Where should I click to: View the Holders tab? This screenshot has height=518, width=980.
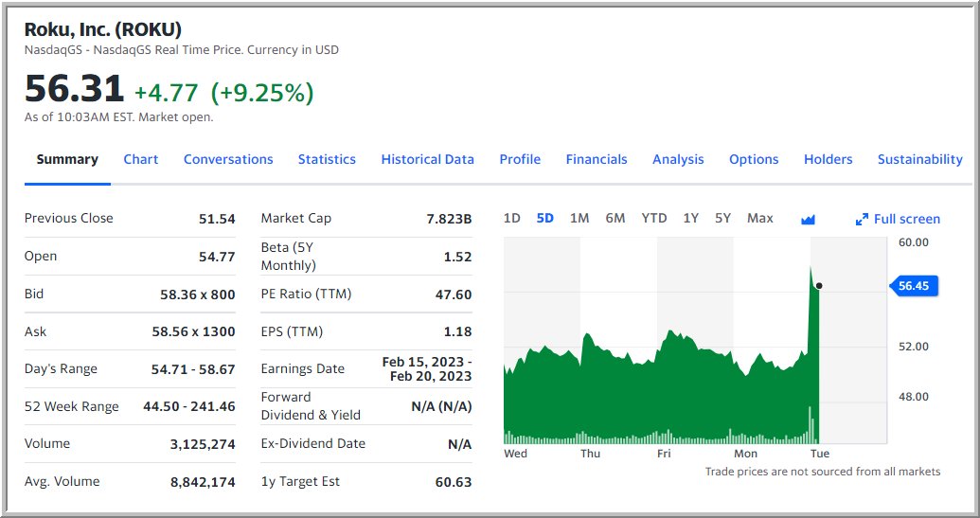point(829,159)
